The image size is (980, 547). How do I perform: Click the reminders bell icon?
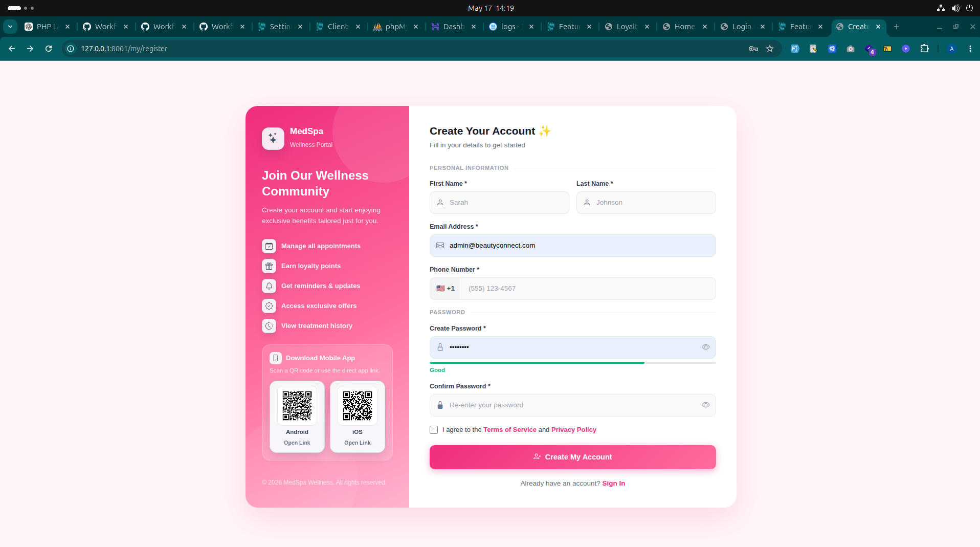269,286
